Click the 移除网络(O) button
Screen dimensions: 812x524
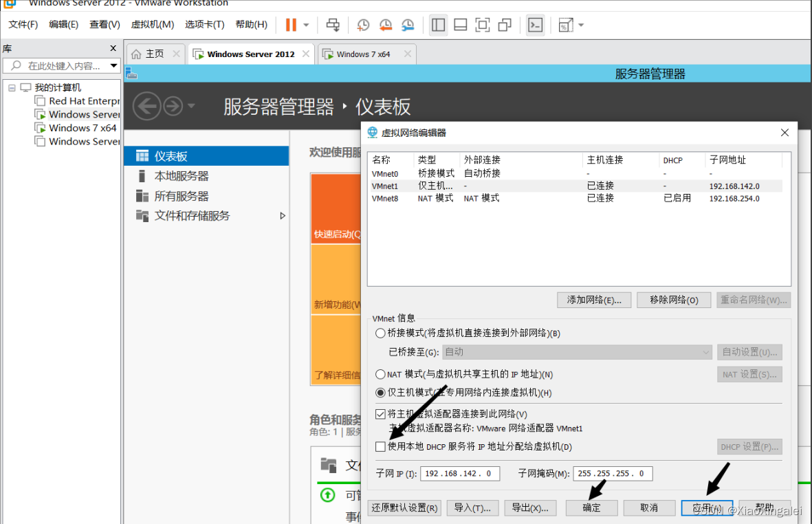(x=674, y=300)
